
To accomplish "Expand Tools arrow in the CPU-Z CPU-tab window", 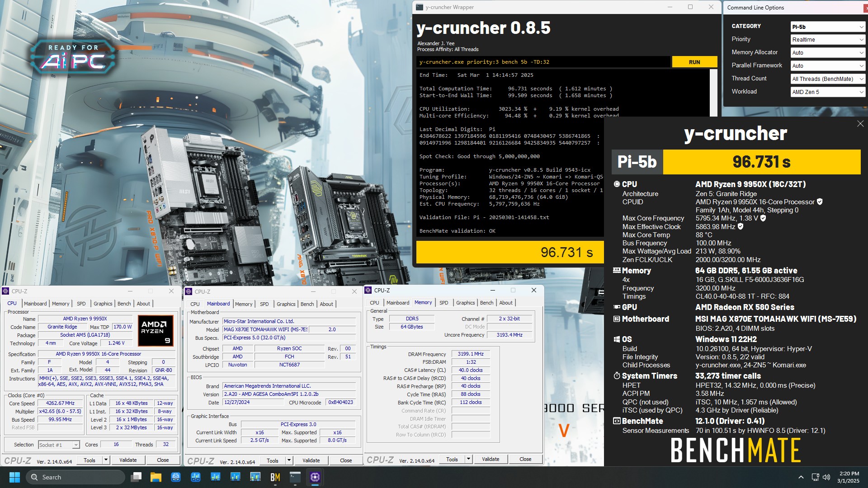I will 106,460.
